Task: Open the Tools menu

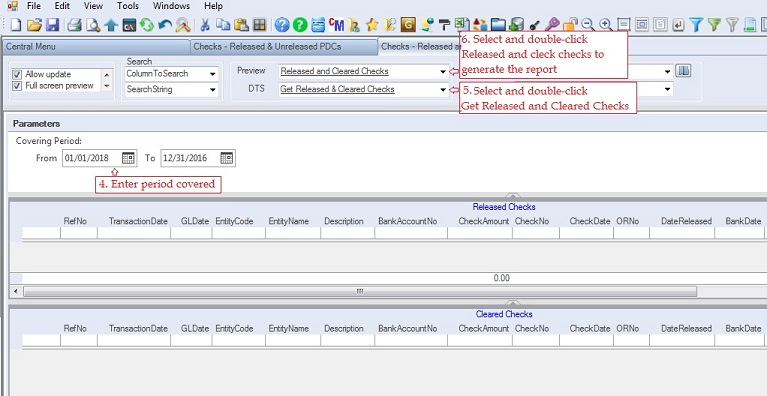Action: click(128, 6)
